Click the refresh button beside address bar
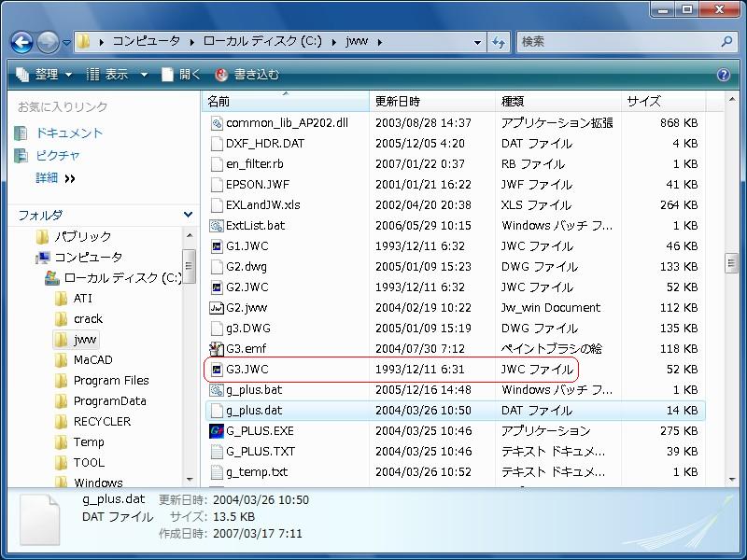 click(499, 42)
